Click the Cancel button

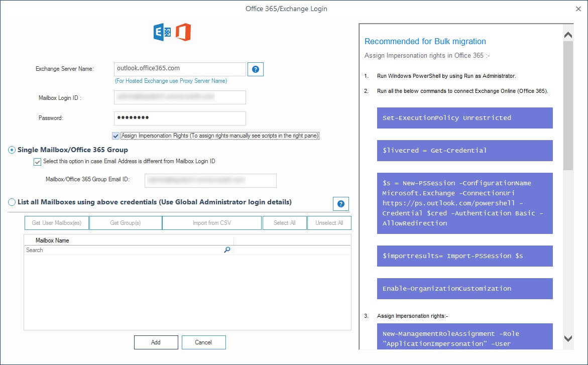(x=204, y=342)
